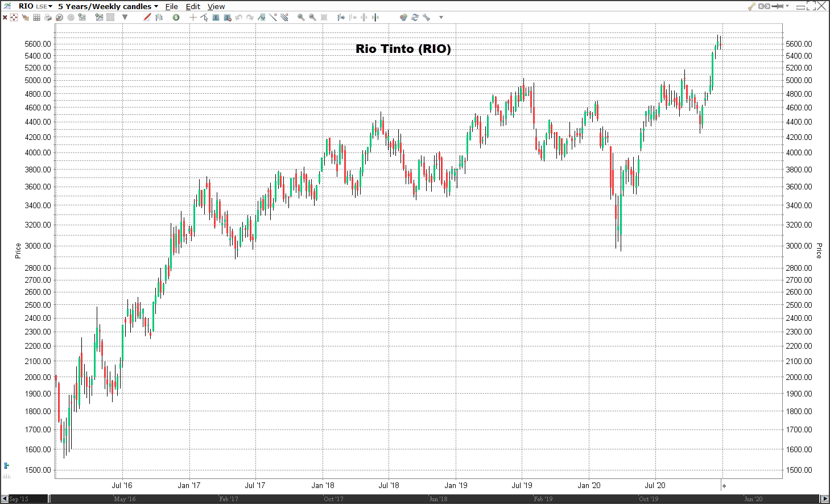This screenshot has height=504, width=830.
Task: Click the bottom timeline near Oct '17
Action: [333, 499]
